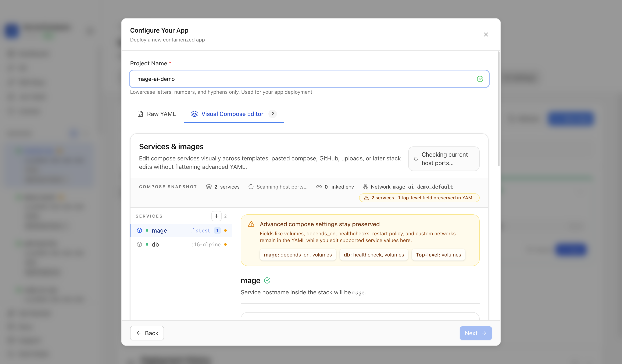This screenshot has width=622, height=364.
Task: Click the dialog vertical scrollbar
Action: pyautogui.click(x=498, y=109)
